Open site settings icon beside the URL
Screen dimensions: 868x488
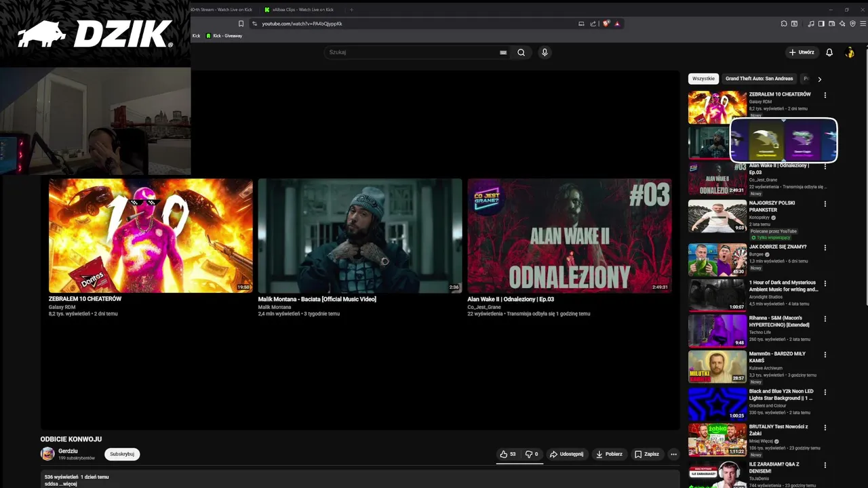point(254,24)
